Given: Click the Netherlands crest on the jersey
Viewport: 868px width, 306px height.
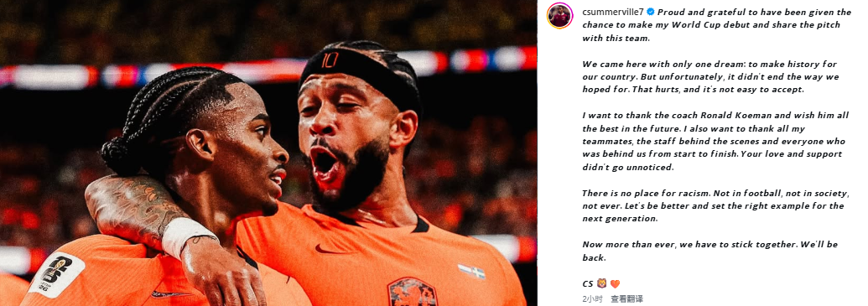Looking at the screenshot, I should pyautogui.click(x=413, y=292).
